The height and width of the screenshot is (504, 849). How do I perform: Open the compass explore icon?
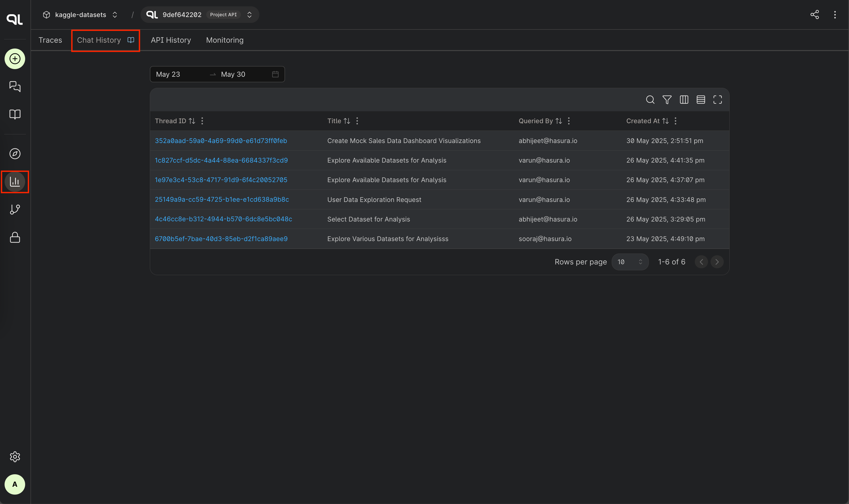[14, 154]
